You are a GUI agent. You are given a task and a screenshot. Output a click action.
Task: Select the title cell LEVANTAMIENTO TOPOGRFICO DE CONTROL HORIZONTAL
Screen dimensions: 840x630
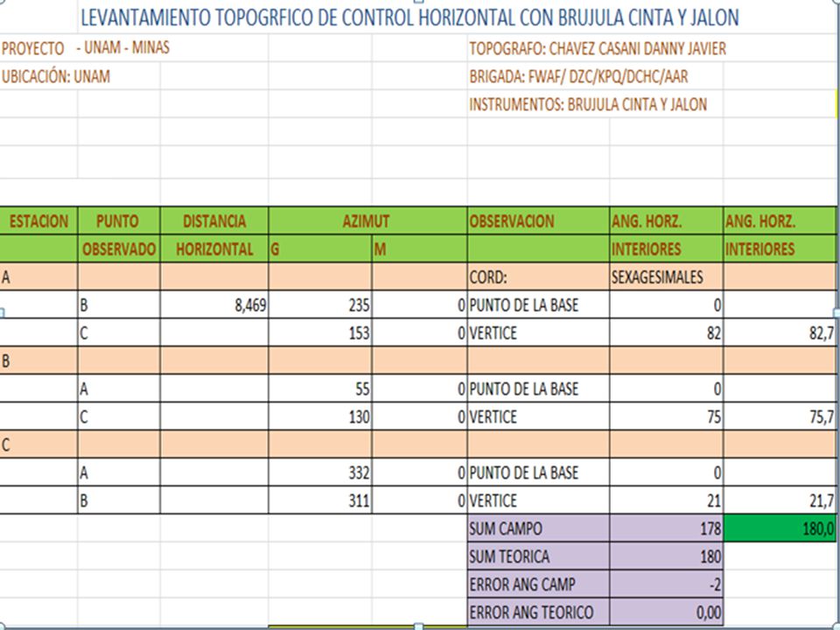click(x=409, y=17)
